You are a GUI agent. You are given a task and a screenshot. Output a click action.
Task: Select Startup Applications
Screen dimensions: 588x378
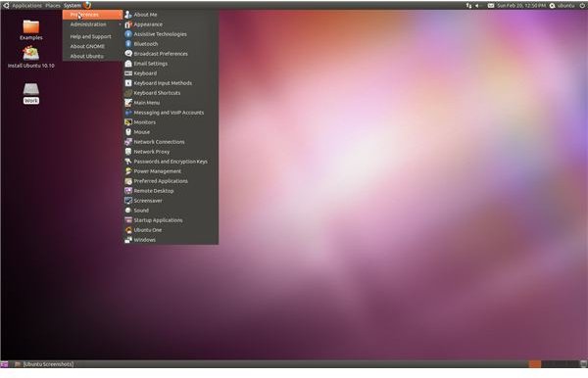tap(171, 220)
